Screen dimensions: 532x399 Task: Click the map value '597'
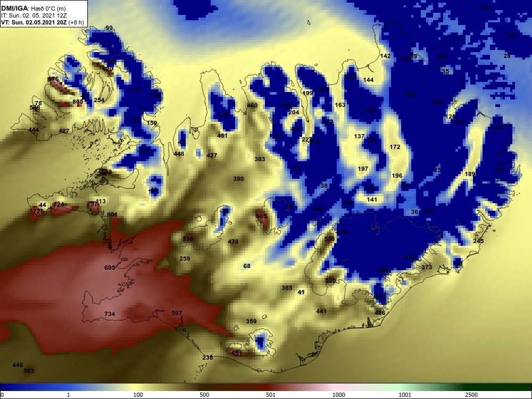[177, 313]
